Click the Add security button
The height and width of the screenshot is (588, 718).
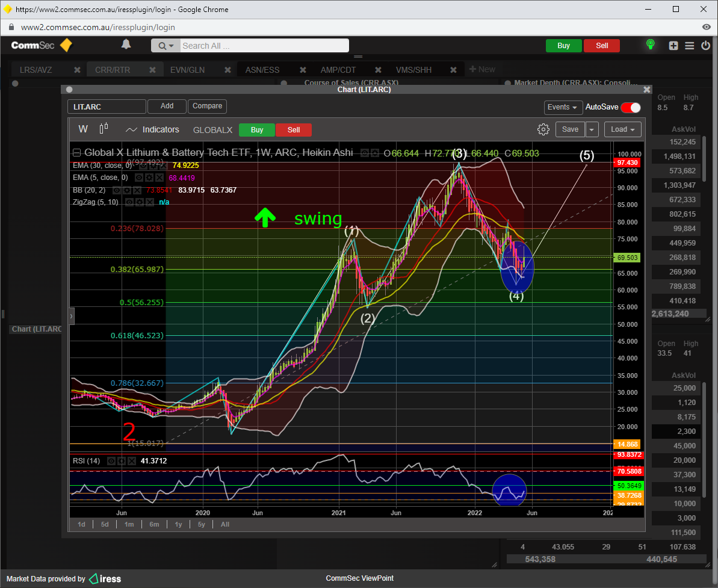coord(167,107)
